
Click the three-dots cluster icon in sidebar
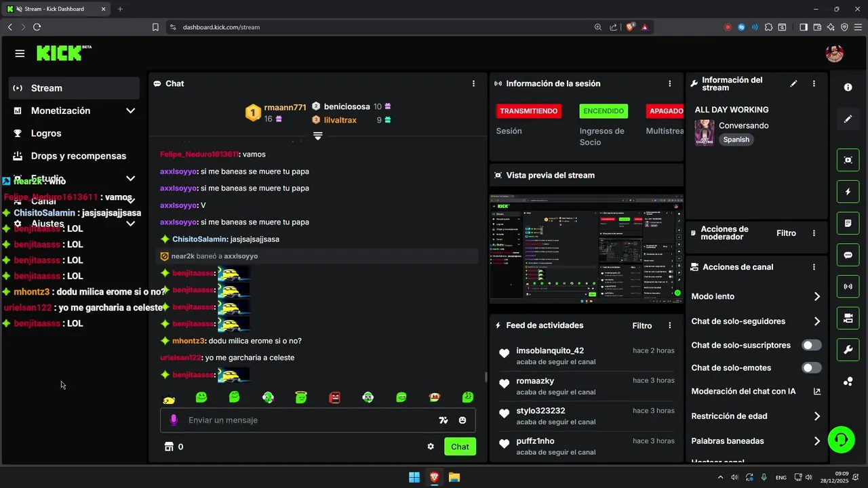coord(848,382)
